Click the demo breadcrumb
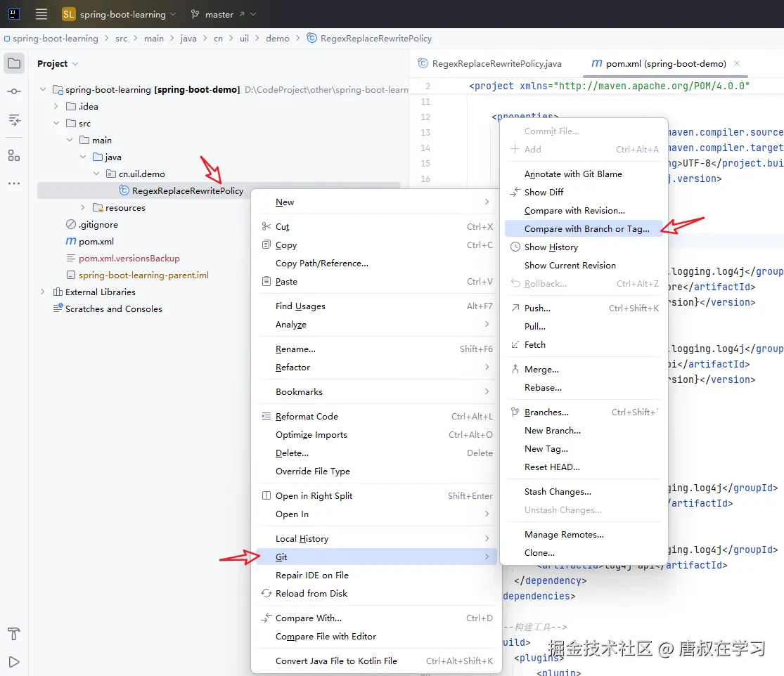Screen dimensions: 784x676 pyautogui.click(x=278, y=39)
